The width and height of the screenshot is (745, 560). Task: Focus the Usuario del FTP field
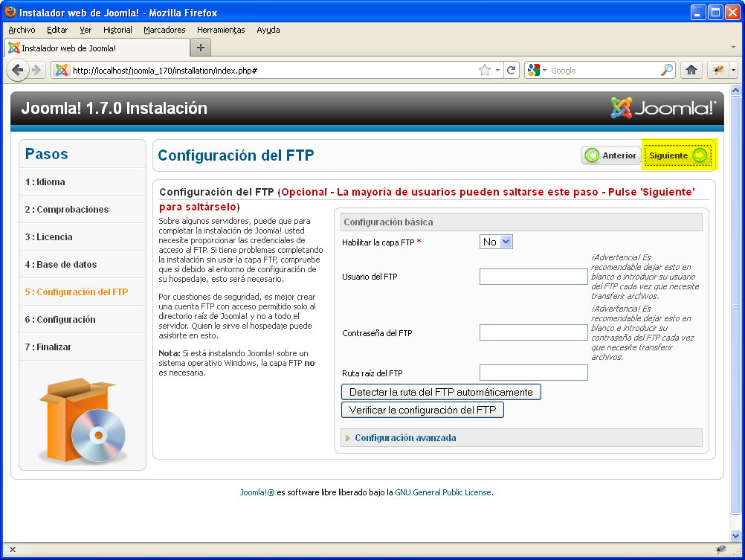[534, 277]
